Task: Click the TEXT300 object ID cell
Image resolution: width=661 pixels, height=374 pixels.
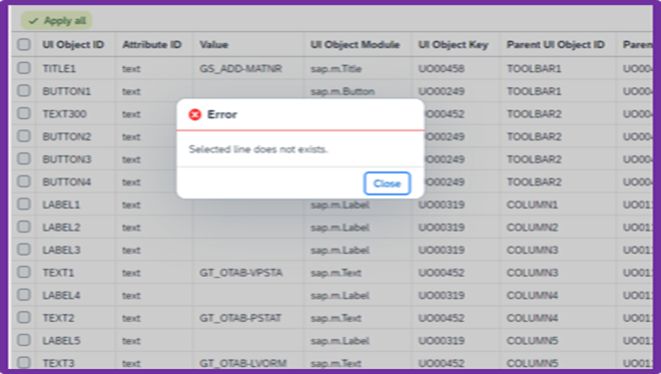Action: tap(64, 114)
